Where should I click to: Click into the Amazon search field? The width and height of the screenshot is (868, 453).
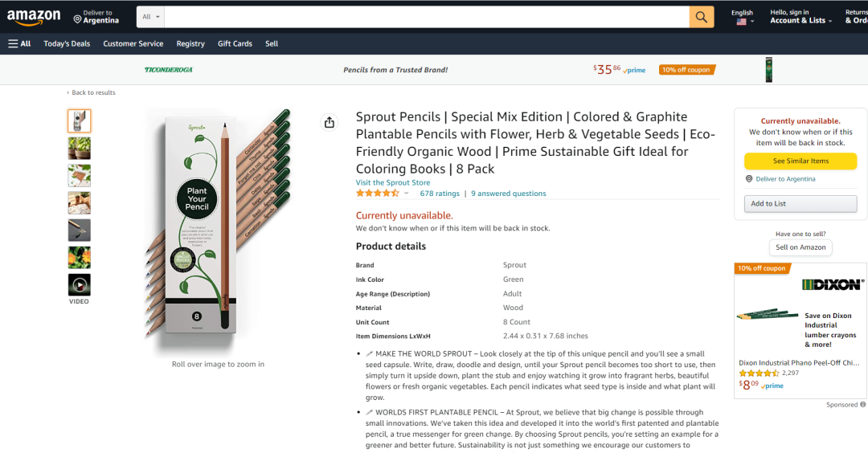pyautogui.click(x=426, y=17)
